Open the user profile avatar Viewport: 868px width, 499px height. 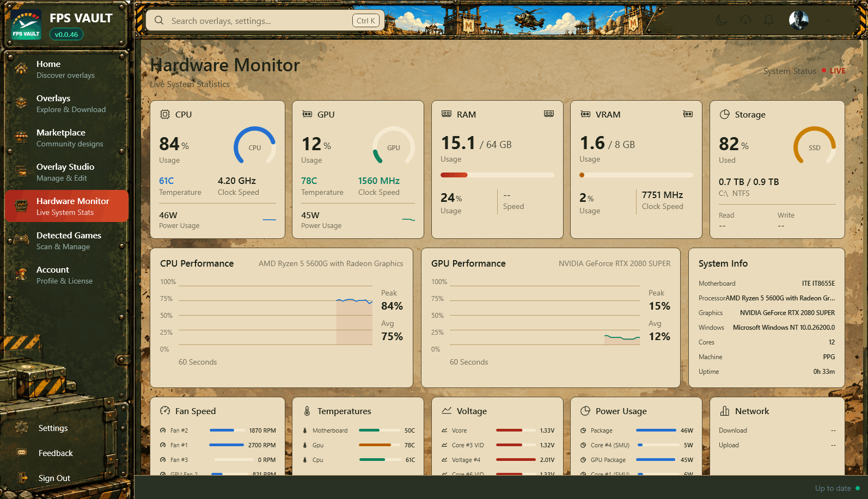pos(799,20)
